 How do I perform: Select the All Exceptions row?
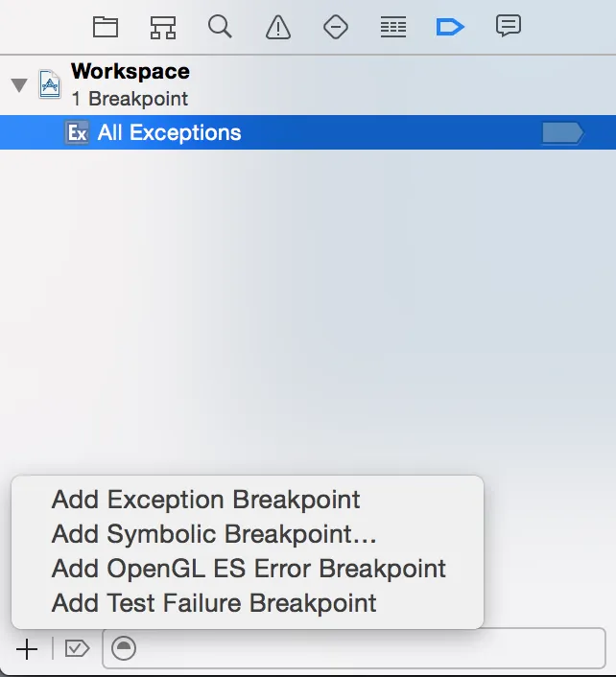(288, 133)
